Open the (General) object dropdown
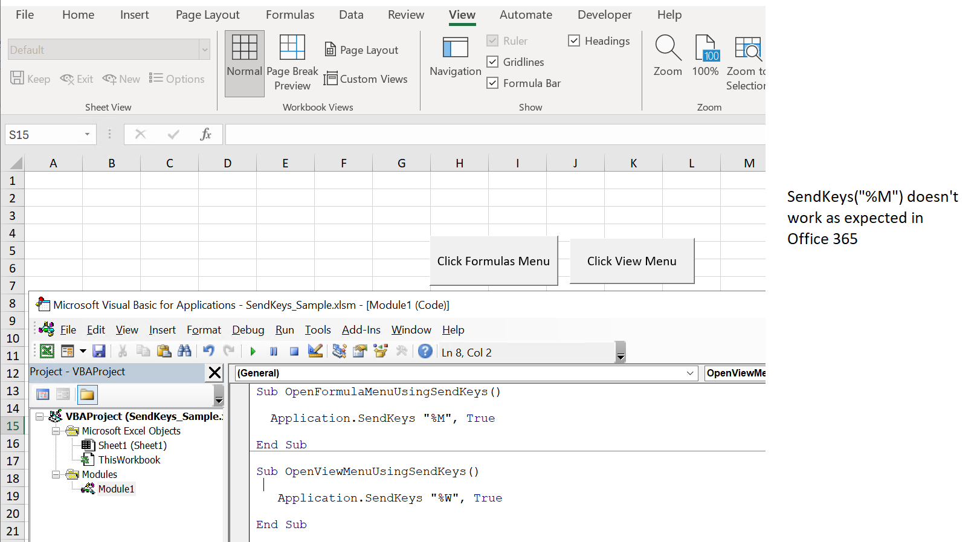Screen dimensions: 980x542 coord(690,373)
